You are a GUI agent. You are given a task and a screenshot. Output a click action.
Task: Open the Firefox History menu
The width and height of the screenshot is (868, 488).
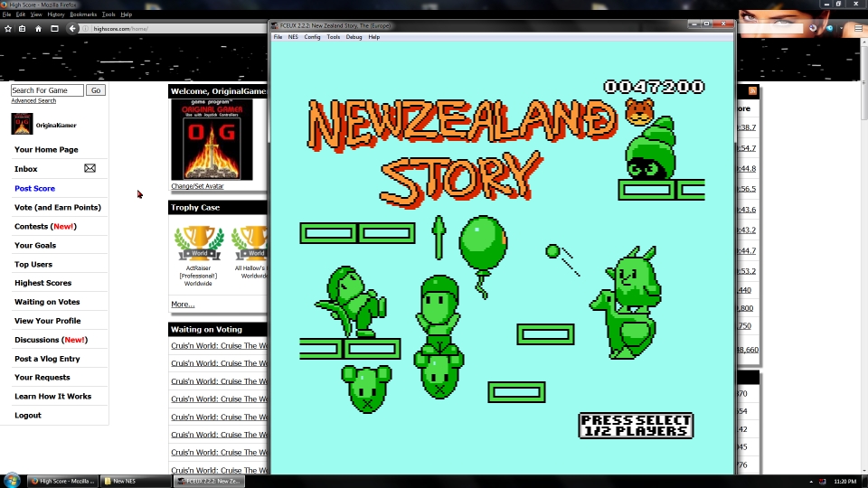[56, 14]
